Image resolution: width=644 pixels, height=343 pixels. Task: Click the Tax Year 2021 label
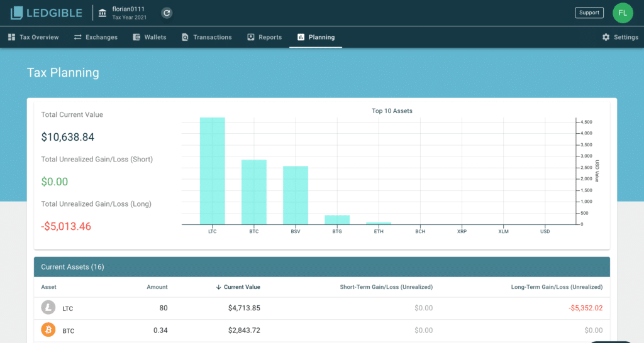coord(130,18)
